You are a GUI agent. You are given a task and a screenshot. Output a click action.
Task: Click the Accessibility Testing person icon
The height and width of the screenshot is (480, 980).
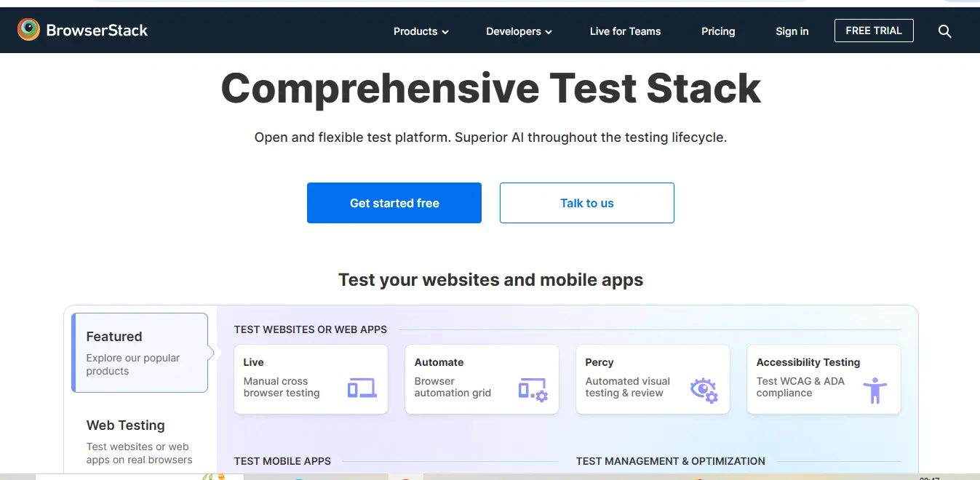[875, 391]
